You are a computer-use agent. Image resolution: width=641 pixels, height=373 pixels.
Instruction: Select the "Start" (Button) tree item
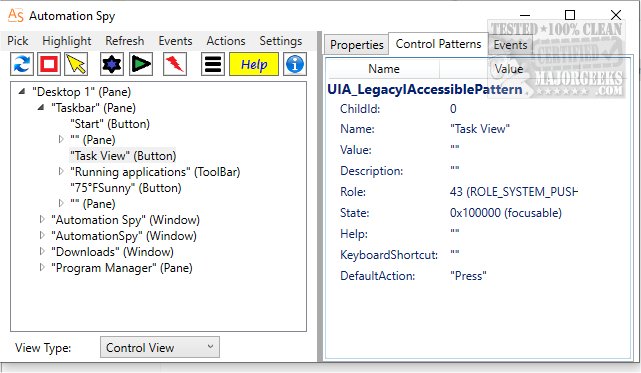(x=110, y=124)
